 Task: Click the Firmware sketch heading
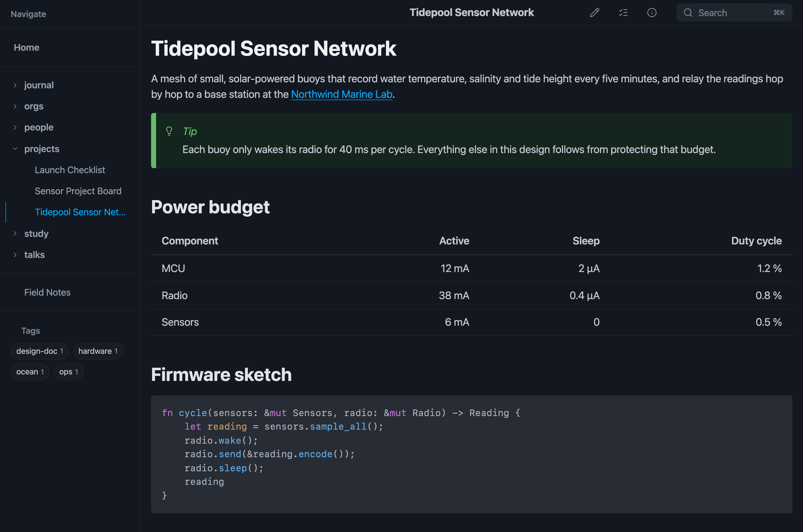[221, 375]
